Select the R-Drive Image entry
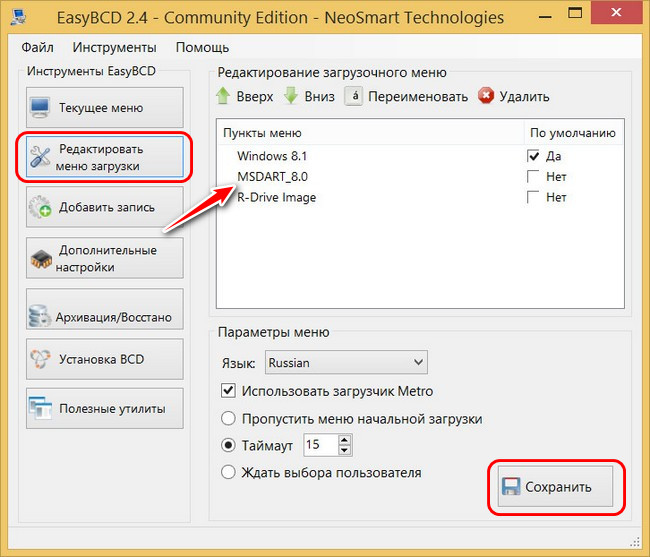 pos(276,197)
